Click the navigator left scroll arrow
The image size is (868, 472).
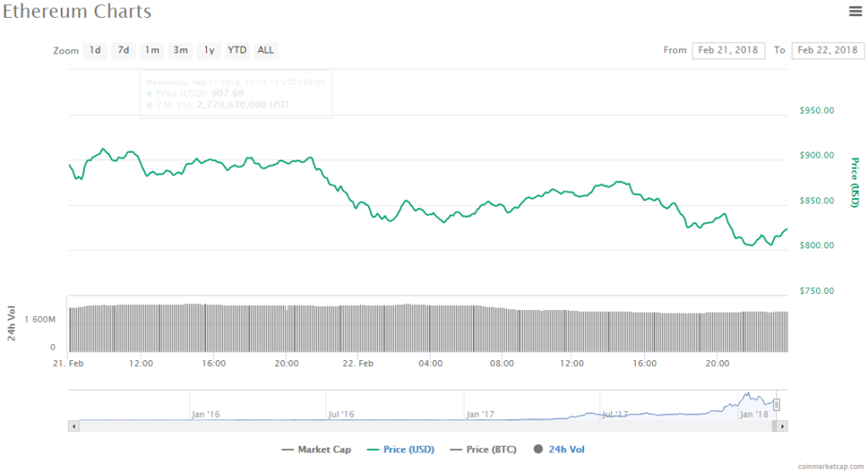[x=73, y=425]
